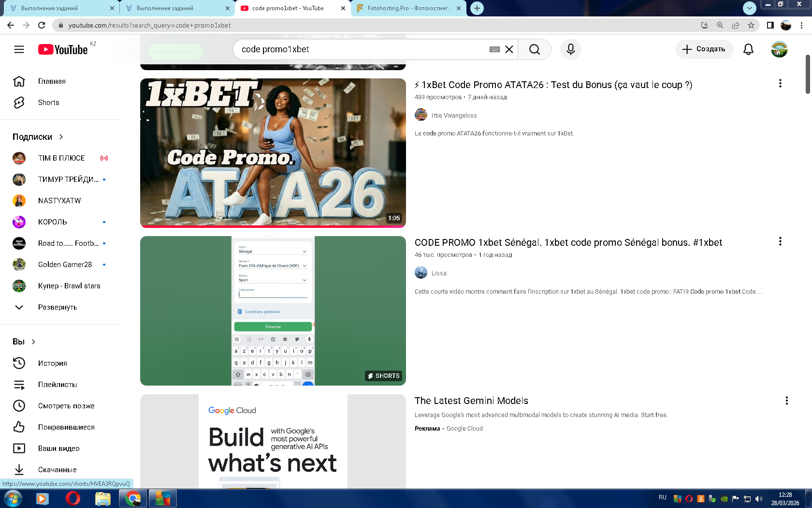This screenshot has height=508, width=812.
Task: Open Lissa channel link
Action: pyautogui.click(x=439, y=273)
